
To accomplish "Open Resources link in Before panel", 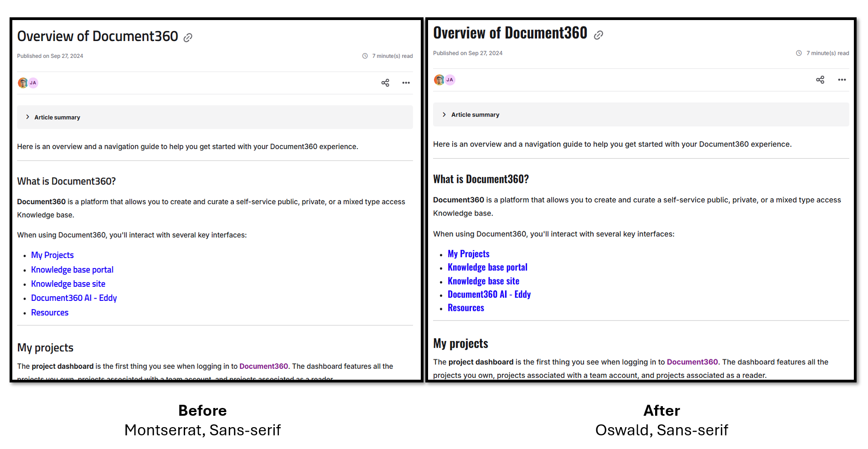I will tap(50, 313).
